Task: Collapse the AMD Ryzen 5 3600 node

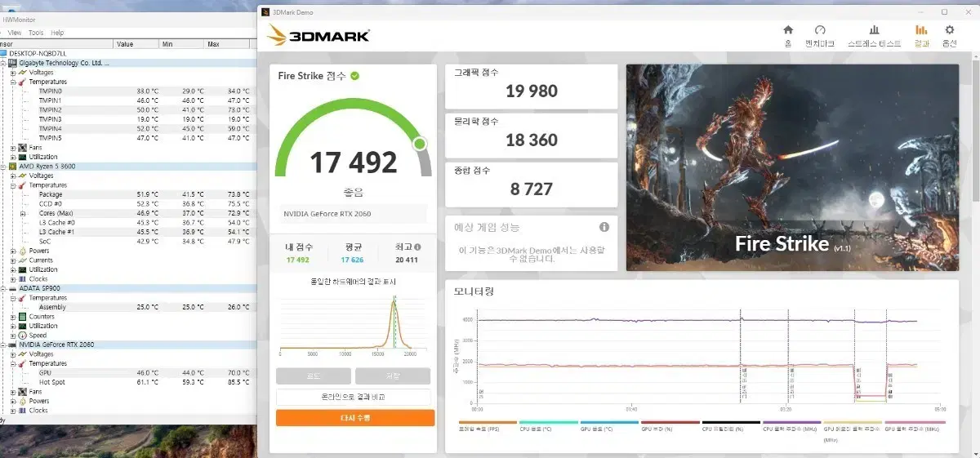Action: click(x=3, y=166)
